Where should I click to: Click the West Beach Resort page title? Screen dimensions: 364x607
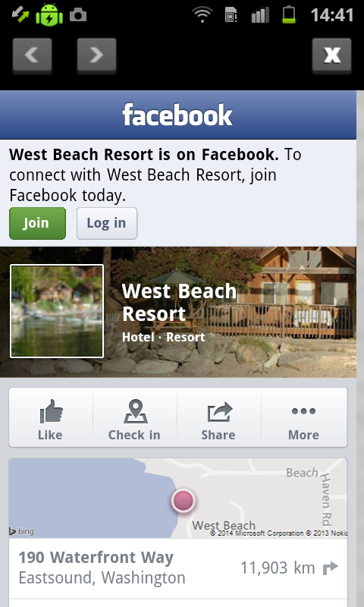179,302
